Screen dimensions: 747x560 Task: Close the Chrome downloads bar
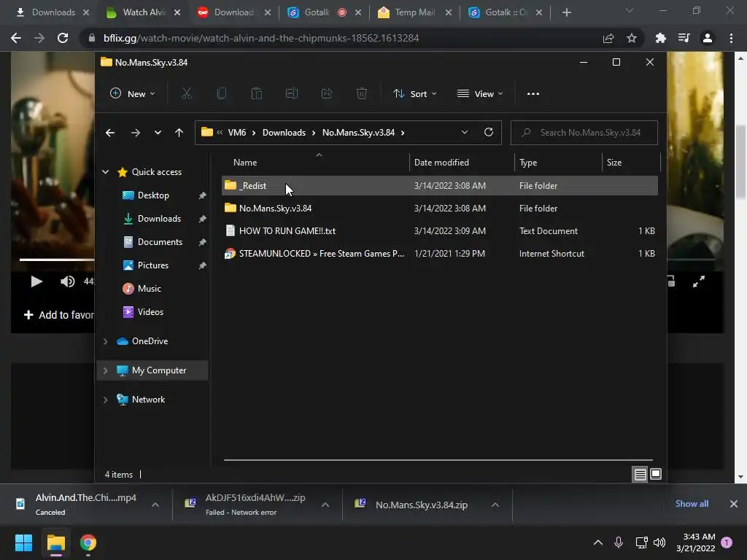(x=734, y=504)
